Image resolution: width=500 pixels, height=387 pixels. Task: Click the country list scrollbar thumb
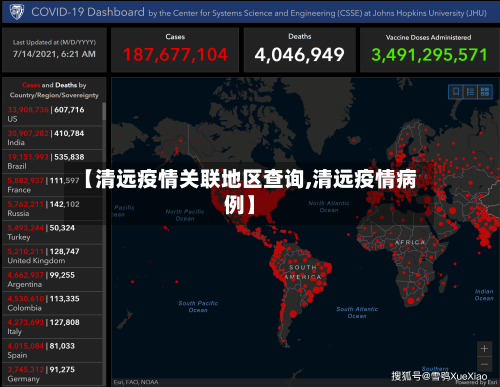[104, 111]
